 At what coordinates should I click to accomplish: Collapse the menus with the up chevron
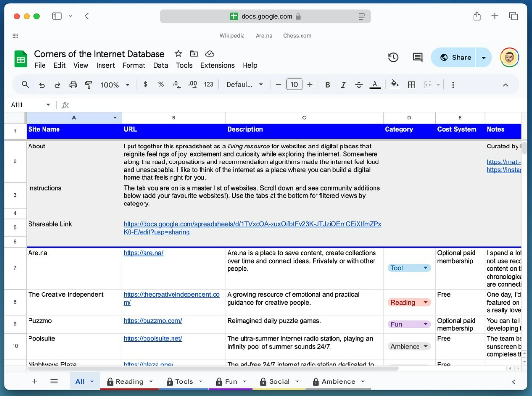click(x=505, y=85)
